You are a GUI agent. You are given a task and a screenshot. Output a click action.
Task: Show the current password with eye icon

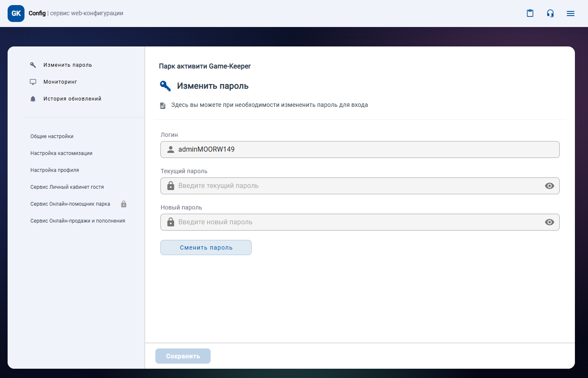click(549, 186)
